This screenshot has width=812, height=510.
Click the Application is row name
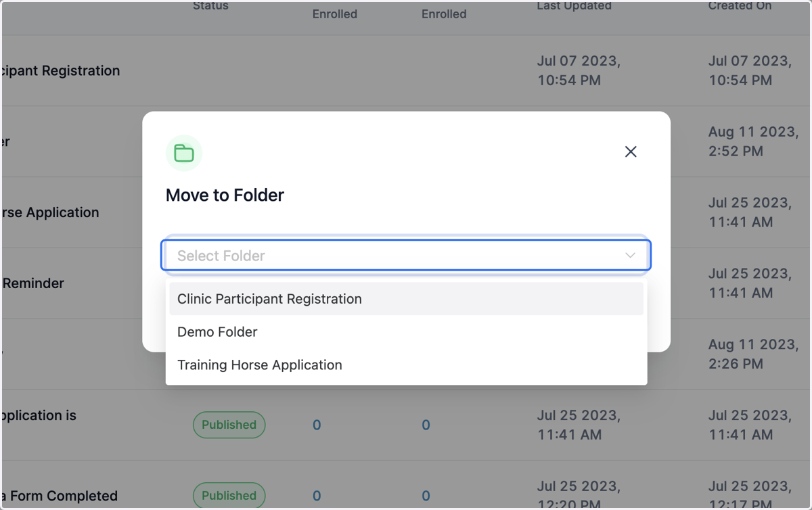point(39,416)
